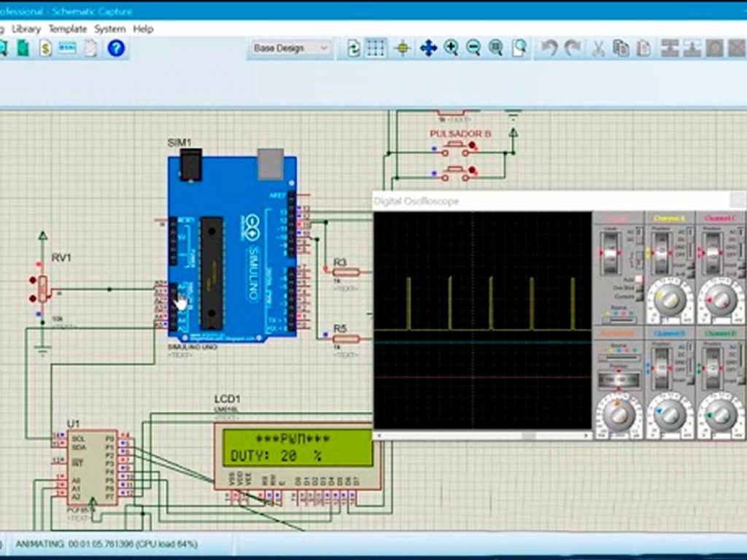Toggle the oscilloscope One-Shot button
The width and height of the screenshot is (747, 560).
tap(639, 288)
